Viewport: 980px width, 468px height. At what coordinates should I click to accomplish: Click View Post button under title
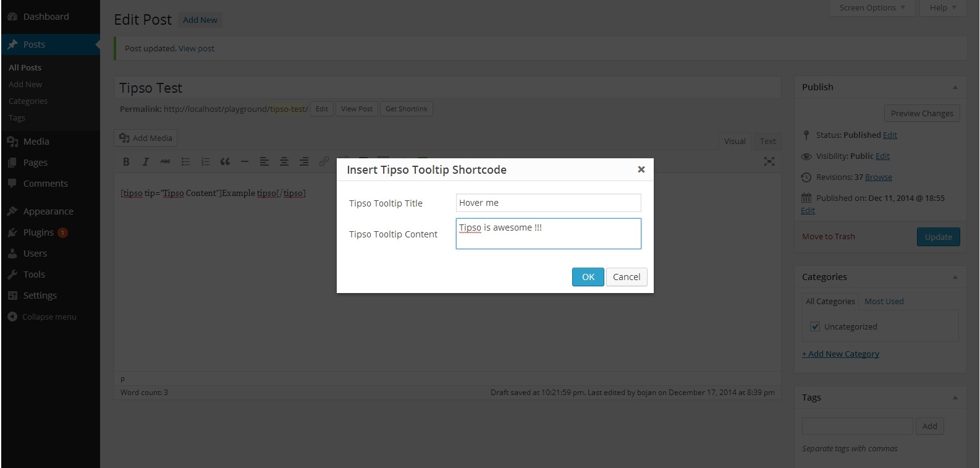pos(357,109)
